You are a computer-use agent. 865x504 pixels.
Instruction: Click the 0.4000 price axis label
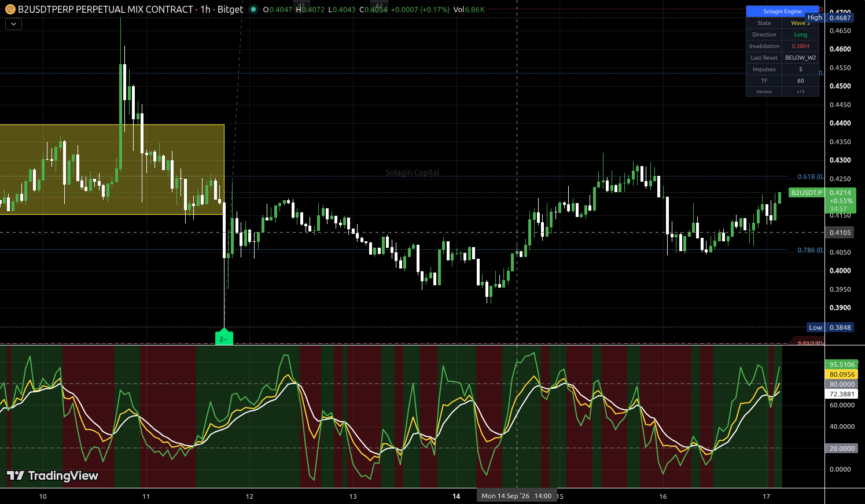click(840, 271)
